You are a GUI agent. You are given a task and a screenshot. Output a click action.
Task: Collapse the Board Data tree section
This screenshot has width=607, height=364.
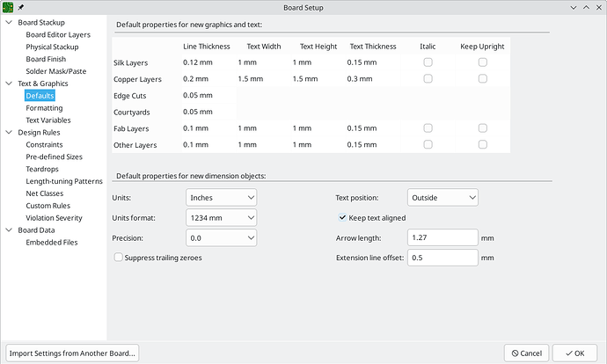(x=9, y=230)
